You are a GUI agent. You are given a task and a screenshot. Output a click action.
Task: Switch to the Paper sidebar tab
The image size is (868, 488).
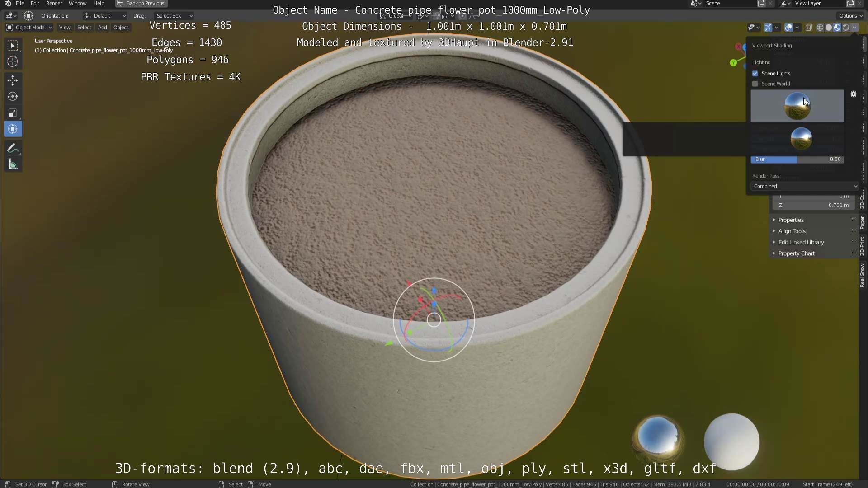[863, 222]
